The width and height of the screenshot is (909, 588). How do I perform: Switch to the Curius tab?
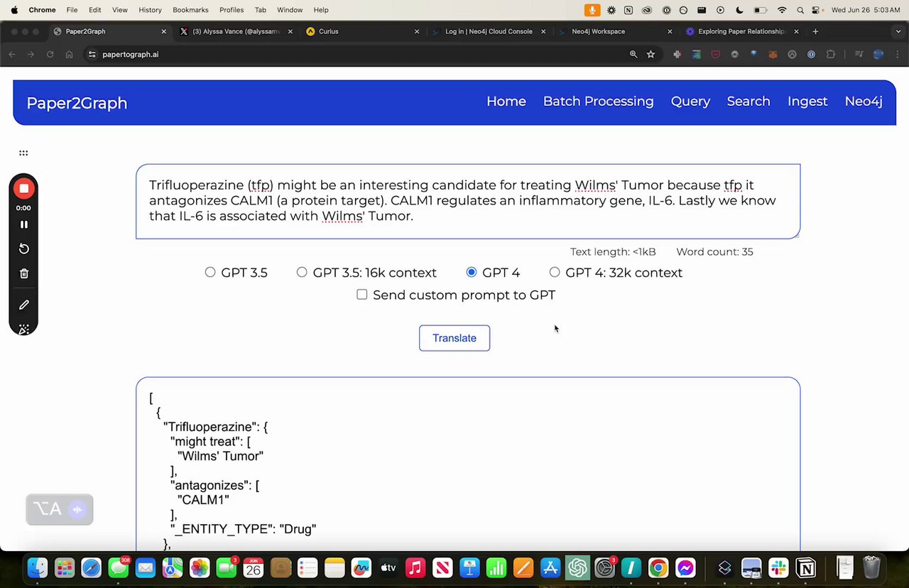362,31
